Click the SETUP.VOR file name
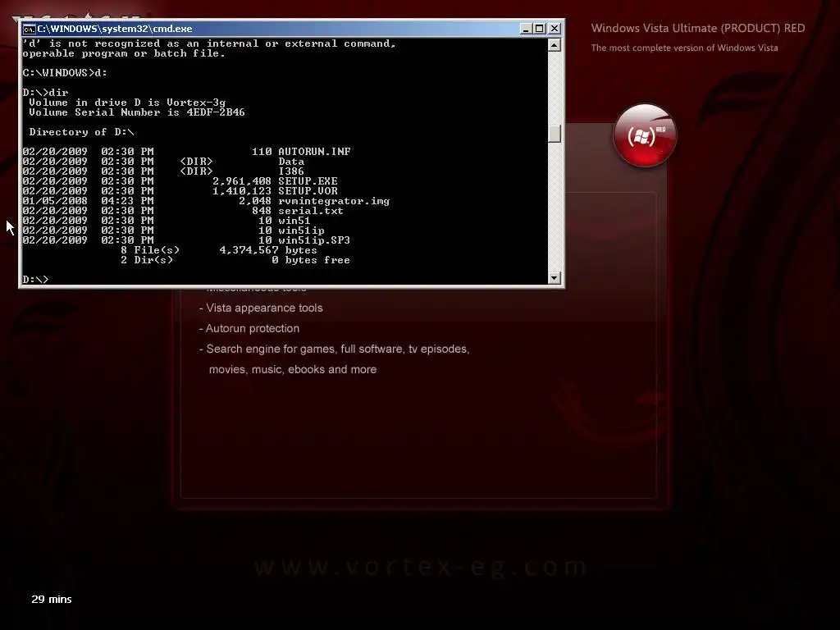Screen dimensions: 840x630 tap(308, 190)
